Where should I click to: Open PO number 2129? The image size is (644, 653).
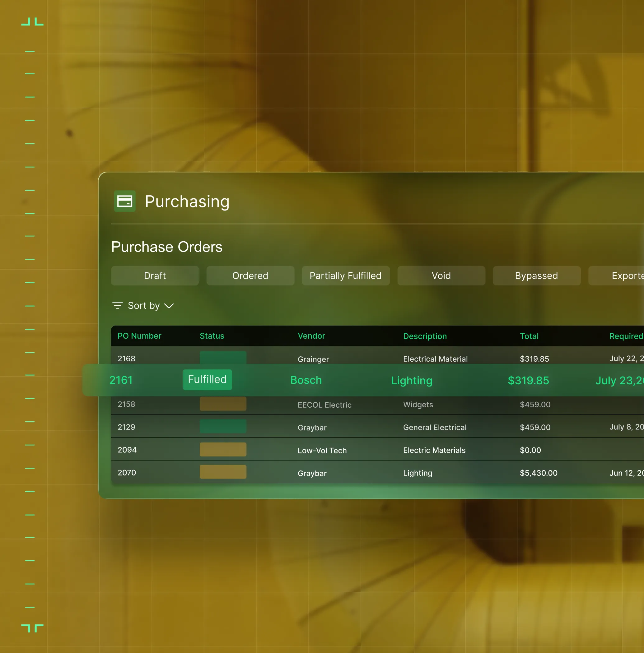point(127,427)
